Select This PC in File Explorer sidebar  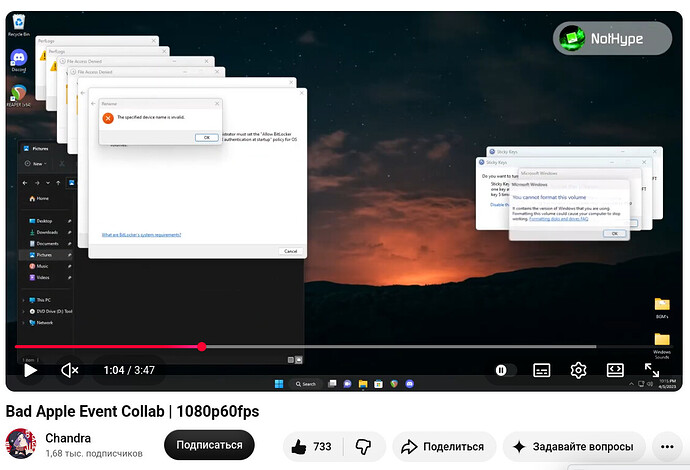point(40,300)
